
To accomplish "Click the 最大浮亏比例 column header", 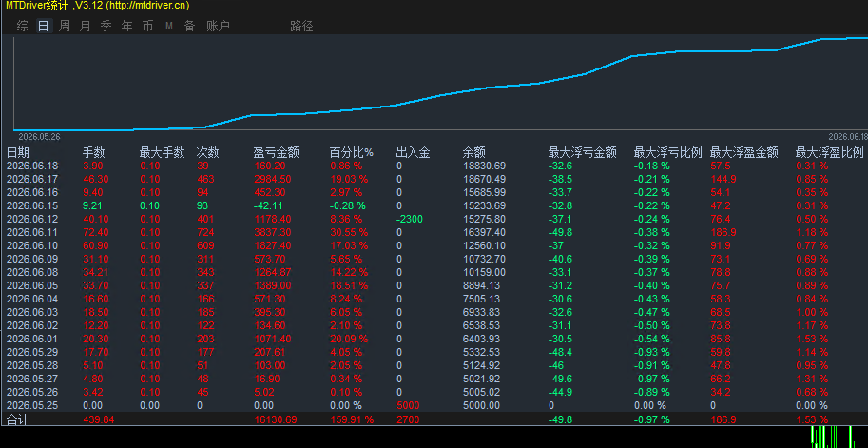I will pos(668,153).
